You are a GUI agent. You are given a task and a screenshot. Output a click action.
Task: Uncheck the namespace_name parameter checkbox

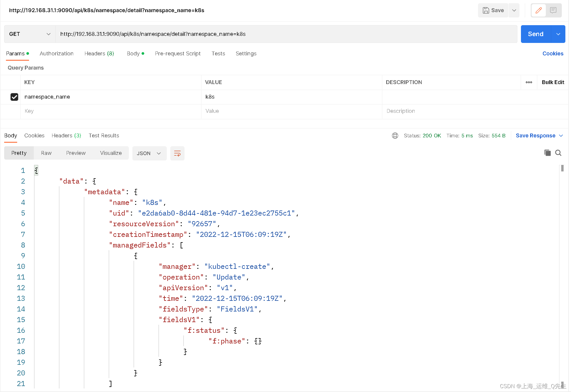pos(14,97)
